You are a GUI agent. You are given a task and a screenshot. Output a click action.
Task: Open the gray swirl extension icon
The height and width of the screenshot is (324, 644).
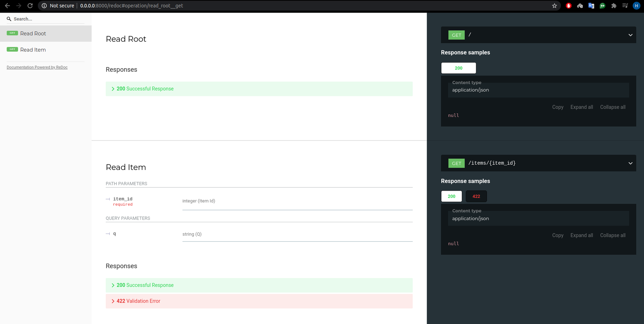(x=580, y=6)
